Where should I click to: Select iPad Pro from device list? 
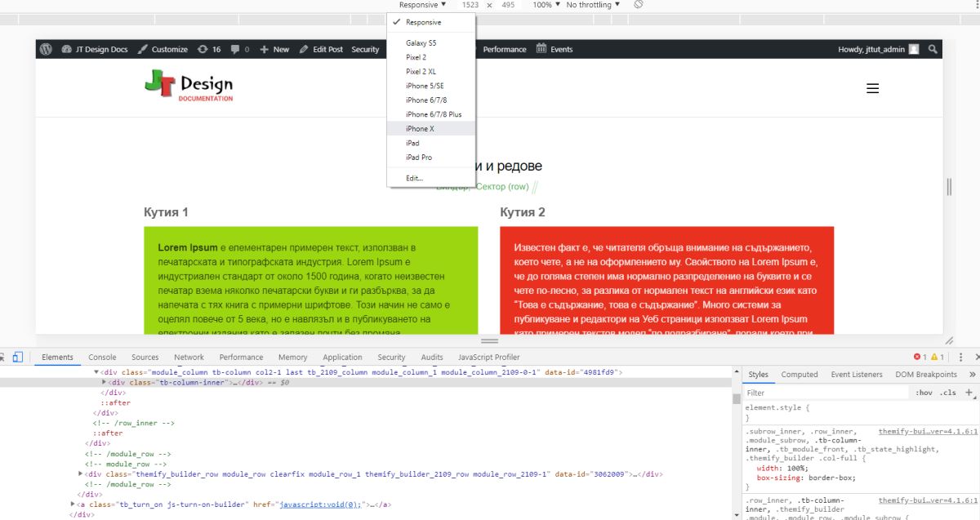click(x=431, y=158)
